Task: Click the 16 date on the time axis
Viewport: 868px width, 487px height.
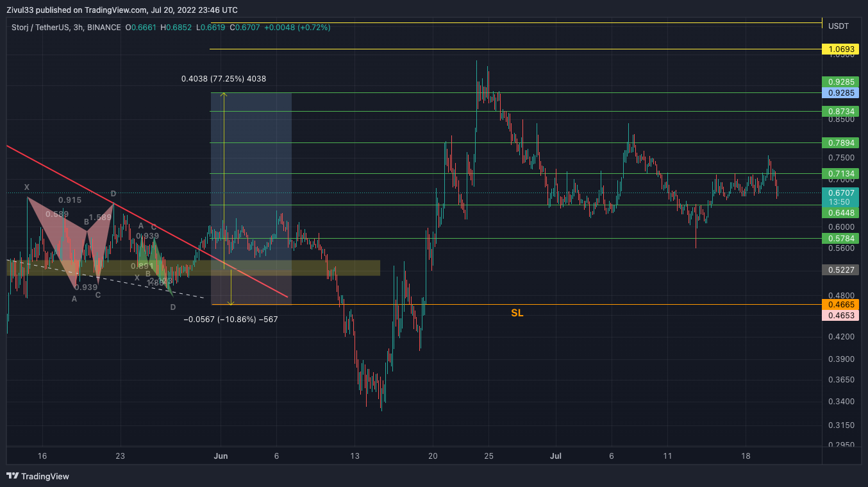Action: tap(42, 456)
